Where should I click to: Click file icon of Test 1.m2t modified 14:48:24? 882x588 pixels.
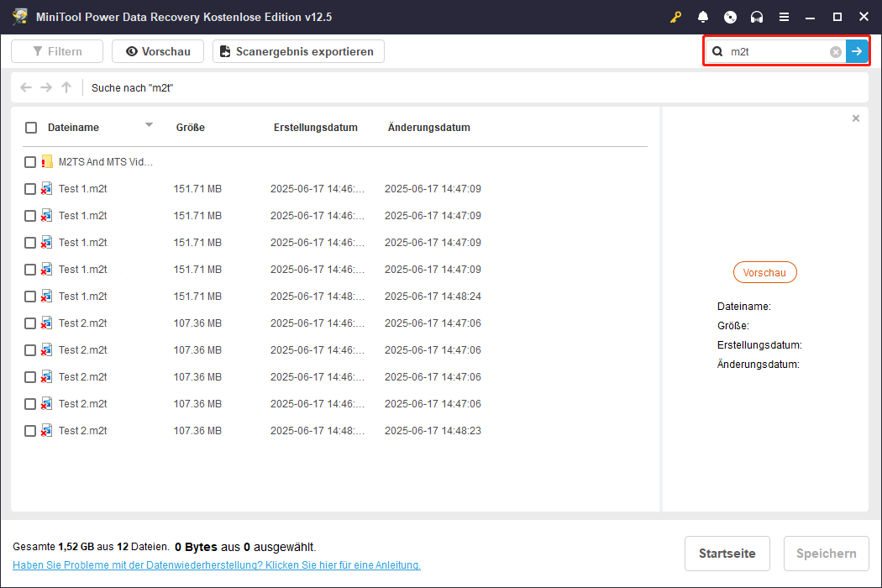coord(47,297)
